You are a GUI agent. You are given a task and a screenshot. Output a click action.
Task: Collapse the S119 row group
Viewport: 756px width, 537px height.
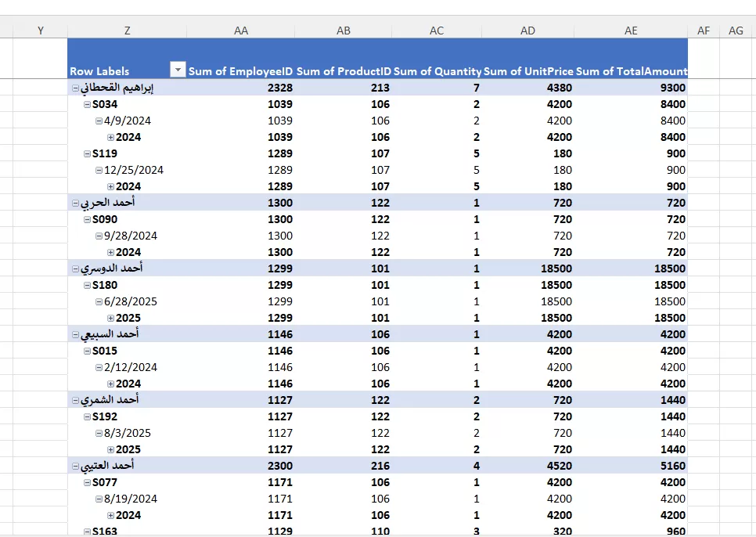(87, 154)
